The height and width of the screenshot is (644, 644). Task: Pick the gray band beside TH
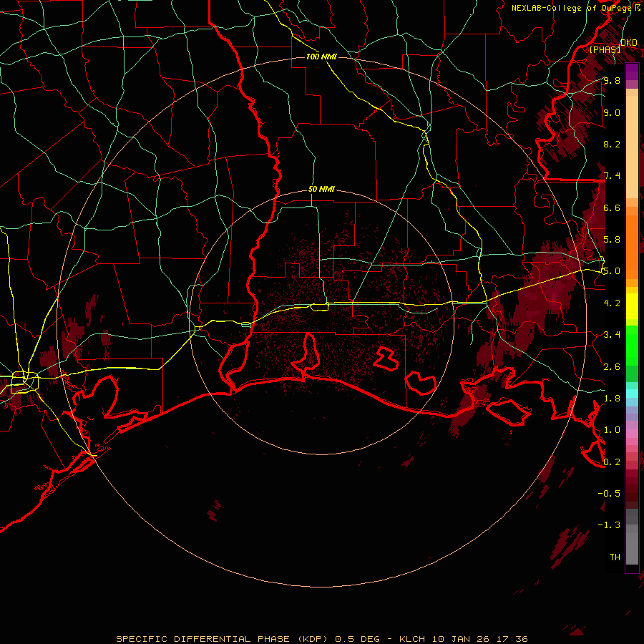[632, 549]
